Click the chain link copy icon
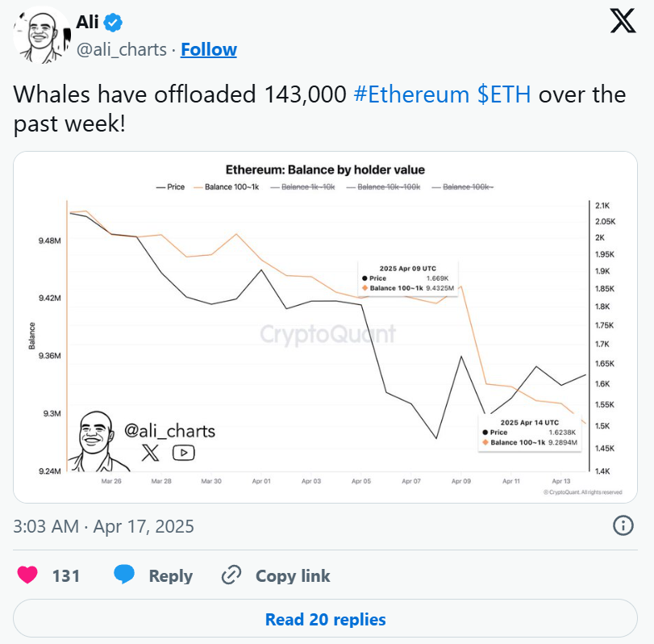The height and width of the screenshot is (644, 654). 231,575
